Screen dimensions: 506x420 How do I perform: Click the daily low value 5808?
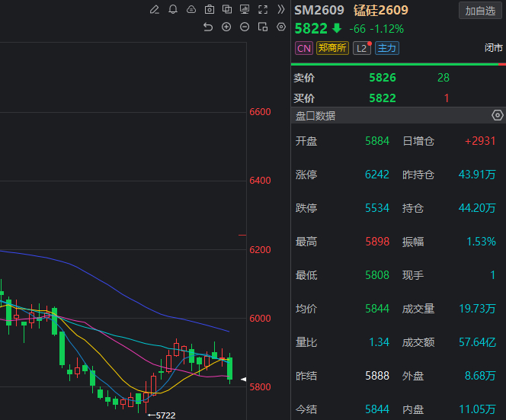pos(377,275)
